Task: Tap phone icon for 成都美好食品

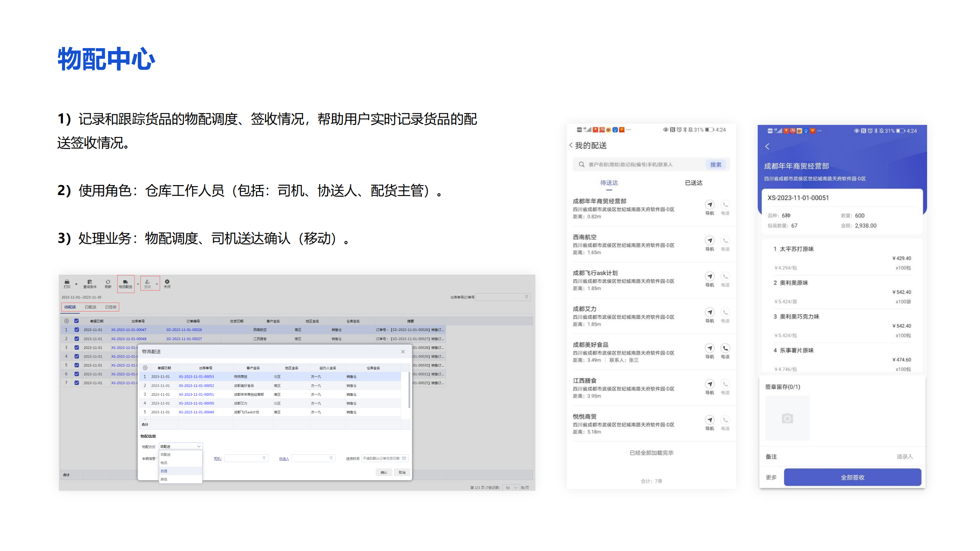Action: click(725, 349)
